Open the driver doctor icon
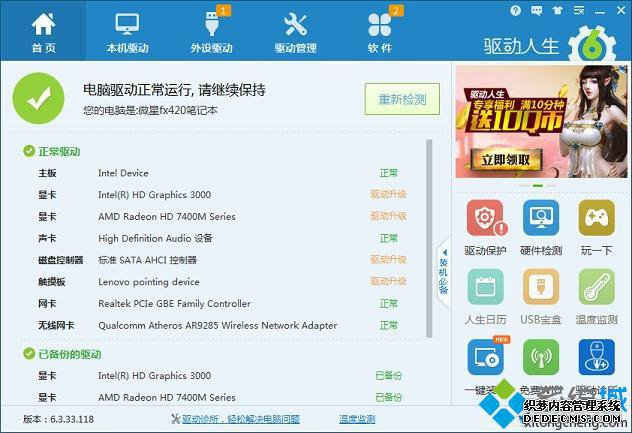 (597, 357)
